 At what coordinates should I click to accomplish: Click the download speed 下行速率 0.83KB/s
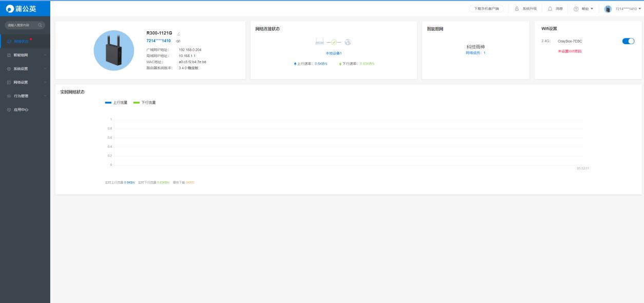click(x=357, y=63)
